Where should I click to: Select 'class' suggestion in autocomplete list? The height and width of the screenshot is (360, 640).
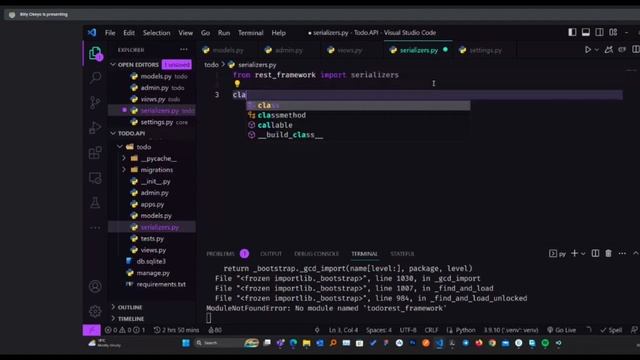point(358,105)
